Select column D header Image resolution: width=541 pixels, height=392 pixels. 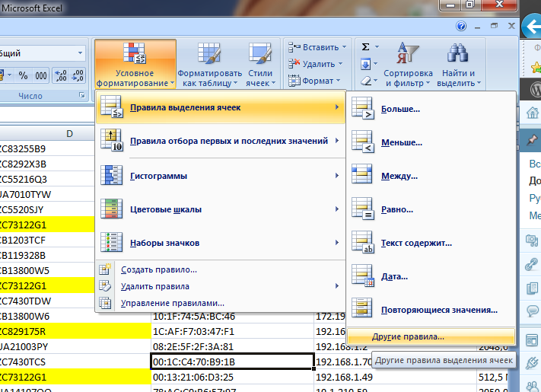[x=47, y=133]
